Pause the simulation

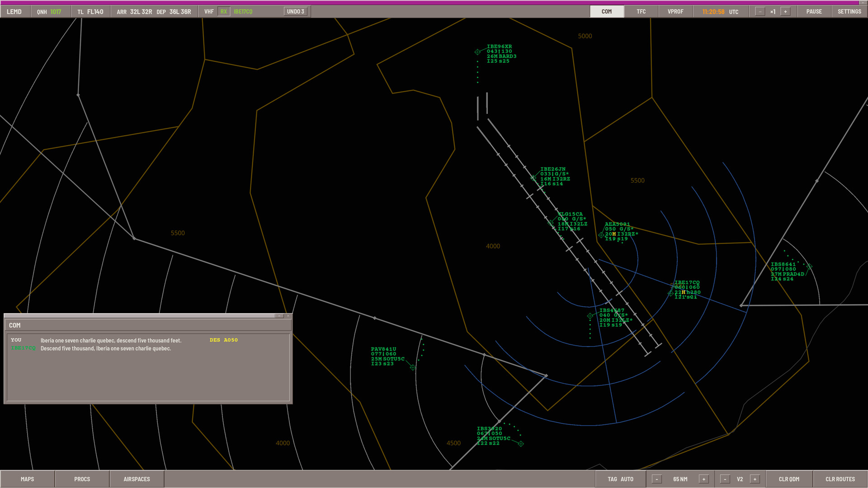[x=814, y=12]
